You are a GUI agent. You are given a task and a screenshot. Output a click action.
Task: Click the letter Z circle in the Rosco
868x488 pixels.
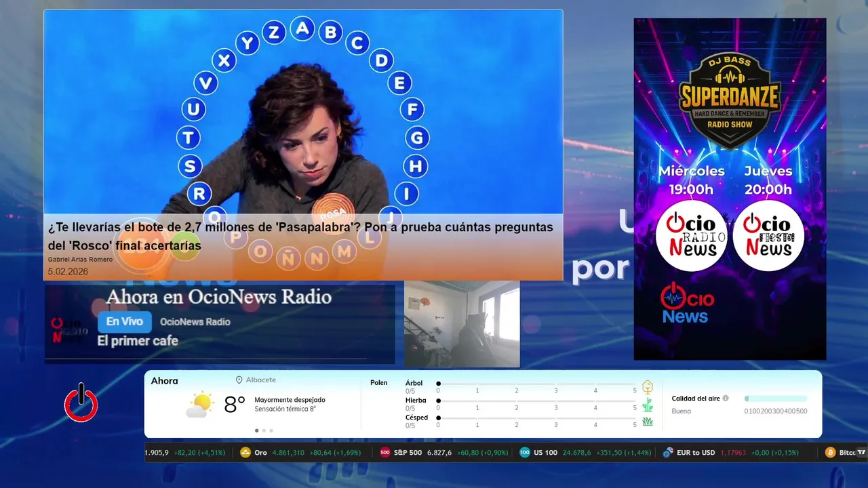tap(274, 32)
